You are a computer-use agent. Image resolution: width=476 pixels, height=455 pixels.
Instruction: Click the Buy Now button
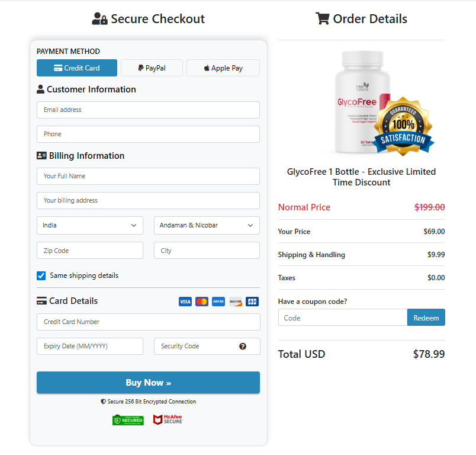tap(148, 382)
